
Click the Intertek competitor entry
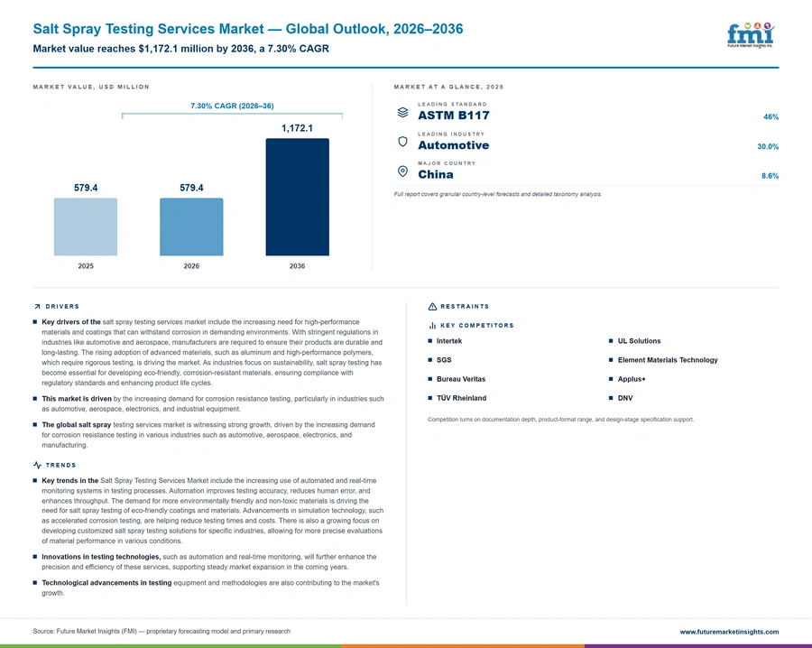tap(449, 341)
